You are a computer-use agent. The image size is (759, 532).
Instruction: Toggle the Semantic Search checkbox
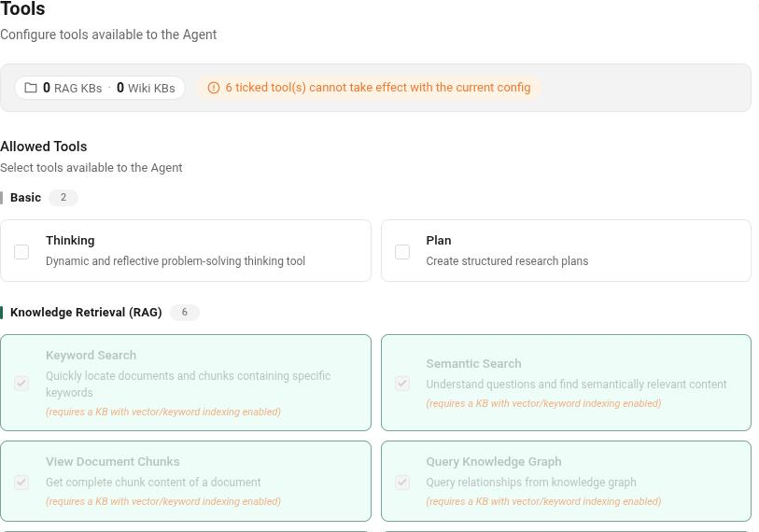(x=402, y=384)
